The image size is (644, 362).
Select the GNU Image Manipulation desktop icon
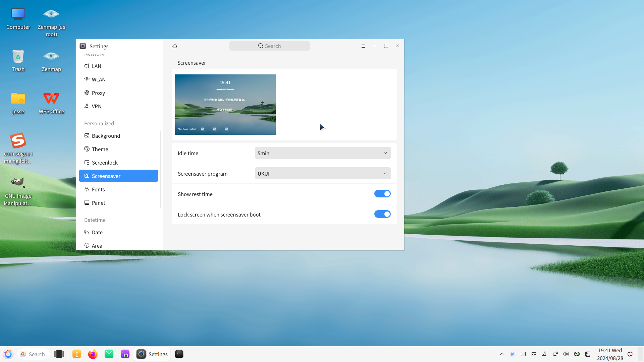pos(18,191)
